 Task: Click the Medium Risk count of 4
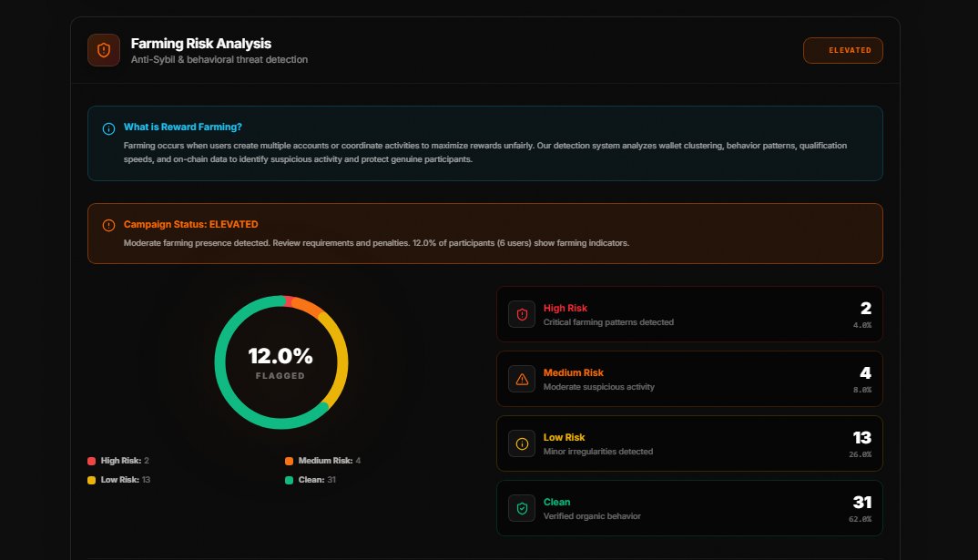click(866, 373)
